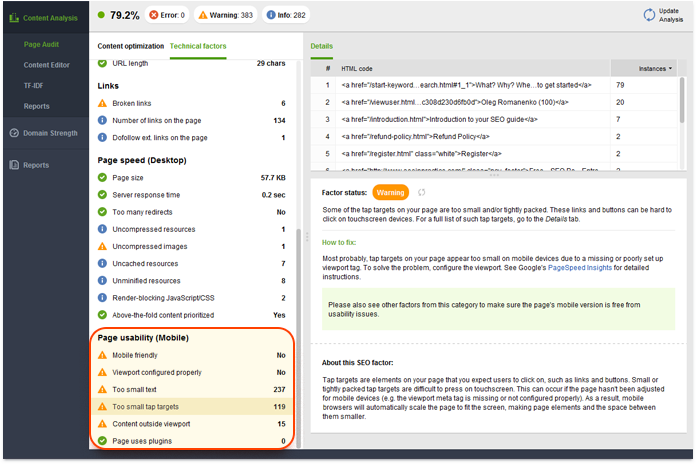Open Content Editor in the sidebar
Screen dimensions: 696x464
(x=47, y=65)
